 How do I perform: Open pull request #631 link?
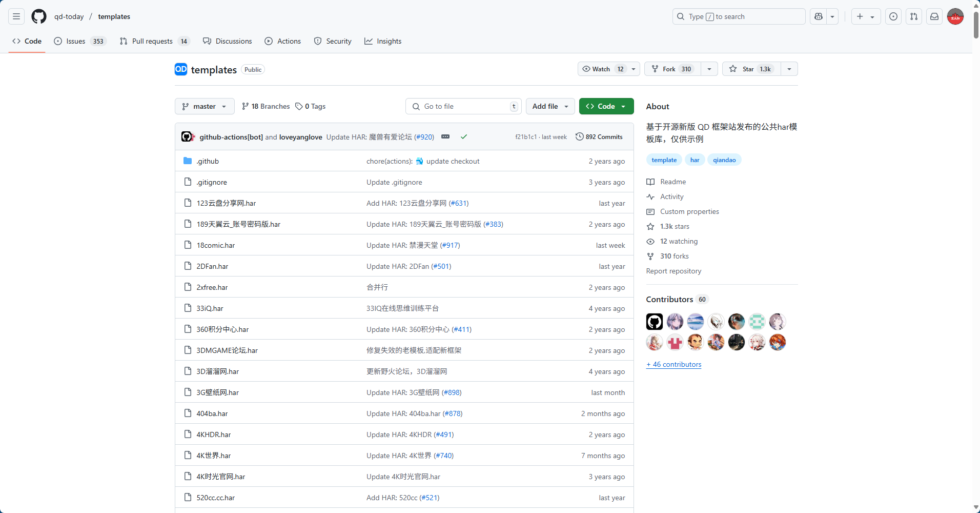(x=459, y=203)
